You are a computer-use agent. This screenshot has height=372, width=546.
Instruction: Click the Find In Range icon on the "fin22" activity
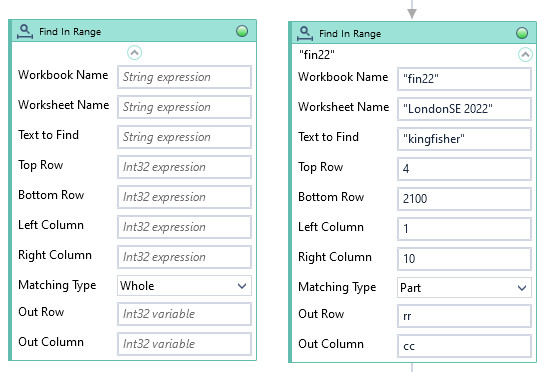pos(305,33)
